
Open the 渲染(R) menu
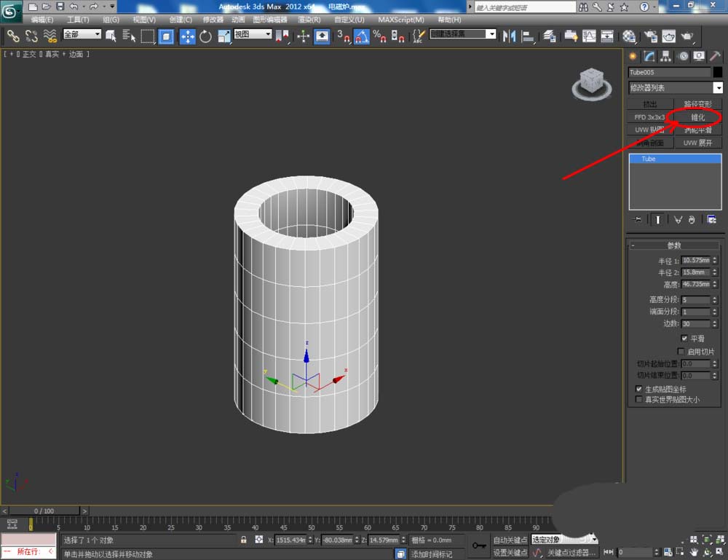point(309,20)
